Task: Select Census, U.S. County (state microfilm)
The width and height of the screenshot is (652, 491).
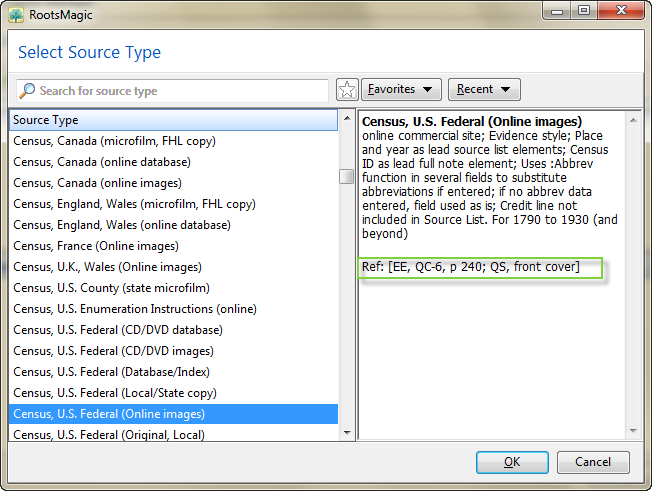Action: click(x=173, y=288)
